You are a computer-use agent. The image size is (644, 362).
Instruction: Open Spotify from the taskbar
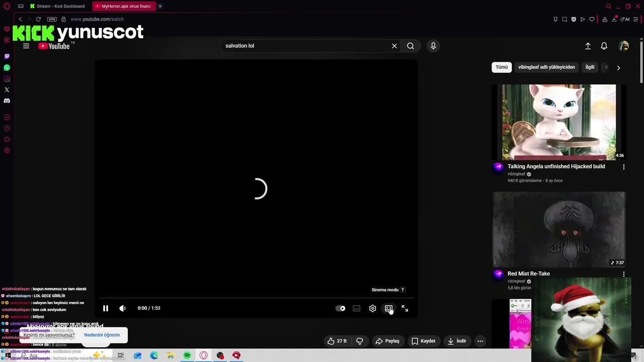(x=187, y=355)
